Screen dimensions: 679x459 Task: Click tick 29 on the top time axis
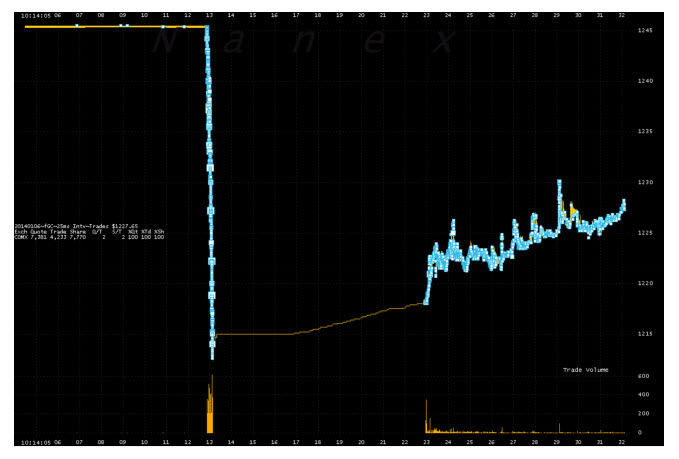[556, 15]
